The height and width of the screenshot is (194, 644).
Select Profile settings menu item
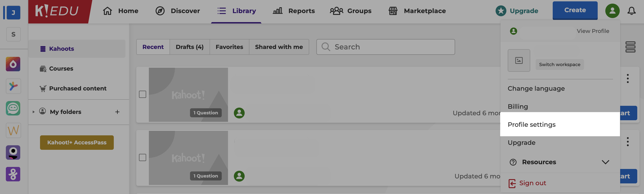click(x=560, y=124)
